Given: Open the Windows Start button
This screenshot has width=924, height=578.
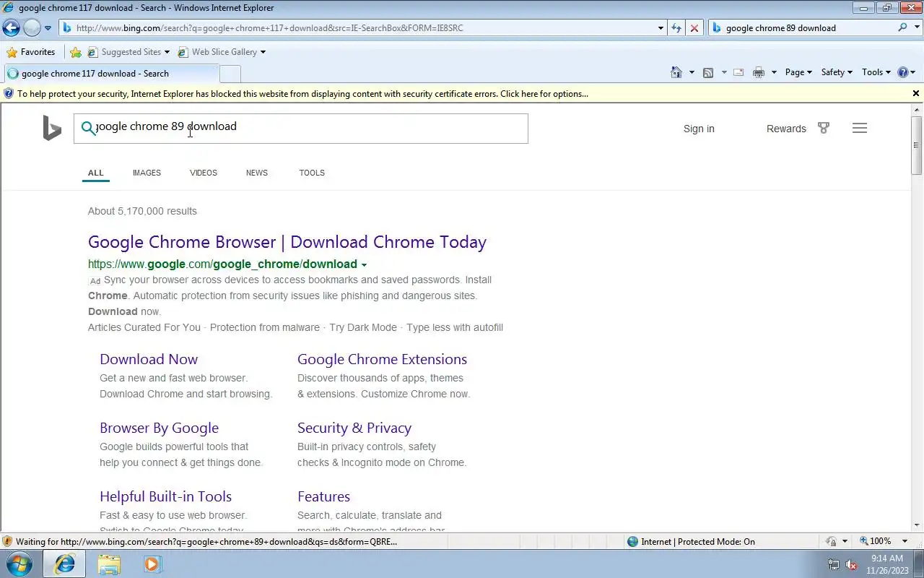Looking at the screenshot, I should pyautogui.click(x=19, y=564).
